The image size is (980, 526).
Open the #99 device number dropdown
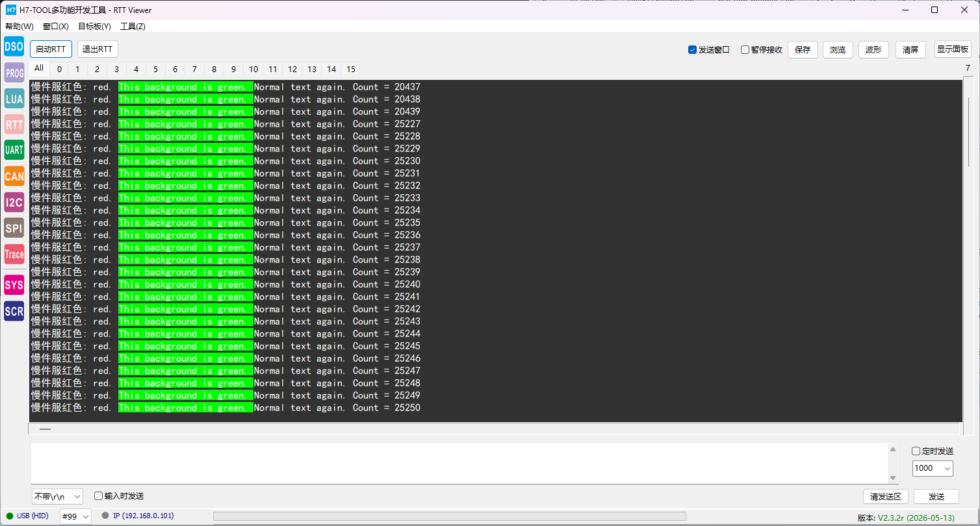75,517
